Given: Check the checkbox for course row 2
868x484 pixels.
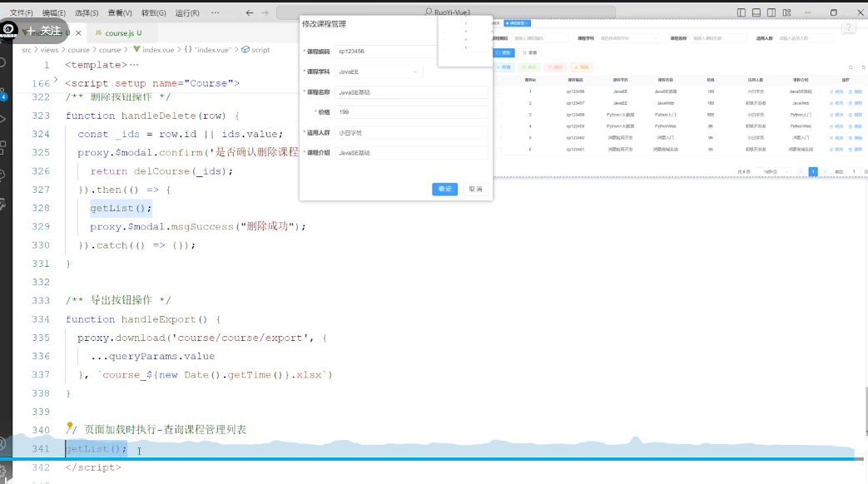Looking at the screenshot, I should [499, 103].
